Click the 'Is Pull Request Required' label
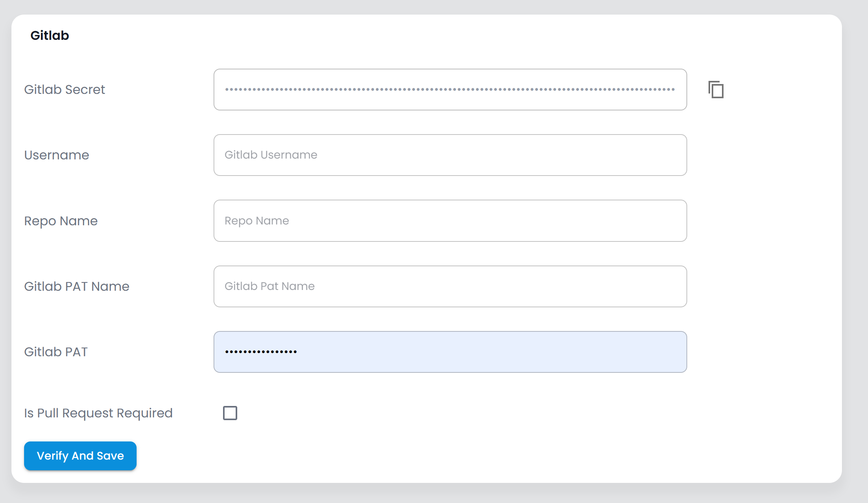Viewport: 868px width, 503px height. pyautogui.click(x=98, y=413)
